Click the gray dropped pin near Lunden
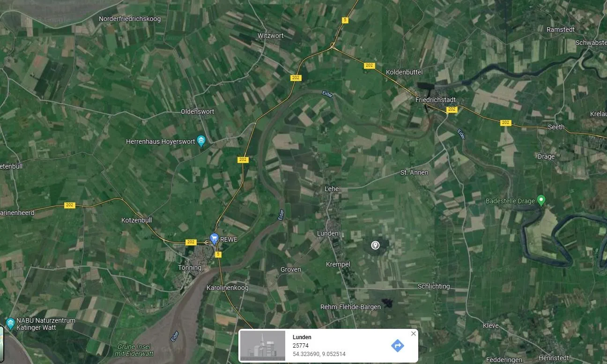The width and height of the screenshot is (607, 364). (x=375, y=245)
